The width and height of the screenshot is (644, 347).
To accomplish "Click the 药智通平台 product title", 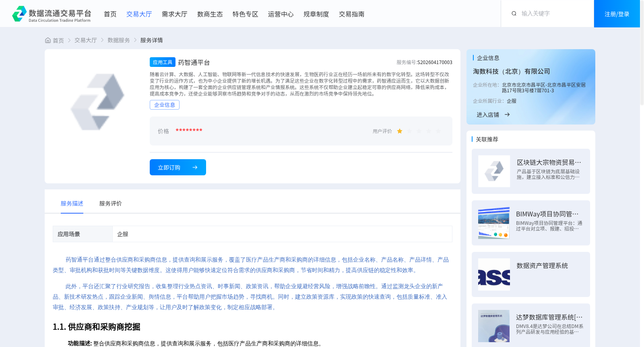I will point(194,62).
